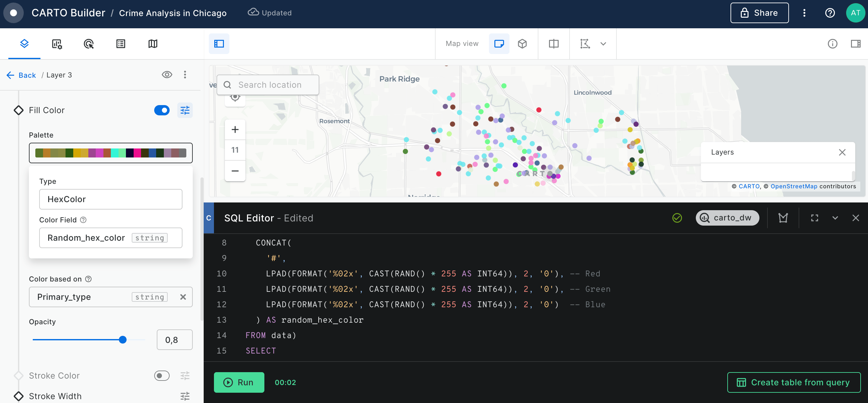Open the Random_hex_color field dropdown

pyautogui.click(x=111, y=237)
